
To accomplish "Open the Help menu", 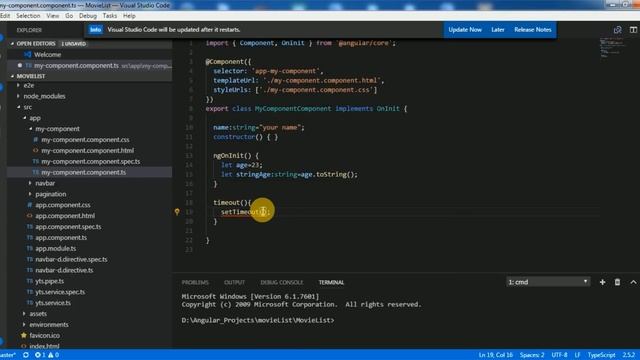I will [129, 16].
